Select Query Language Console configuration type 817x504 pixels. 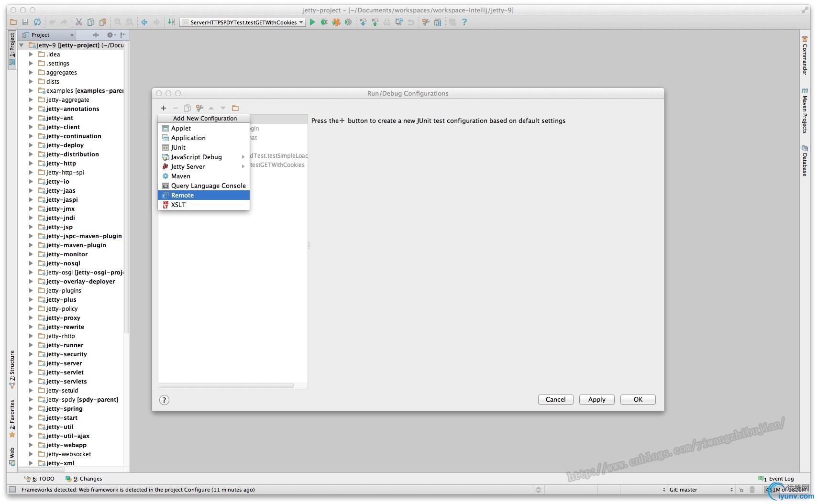(204, 186)
